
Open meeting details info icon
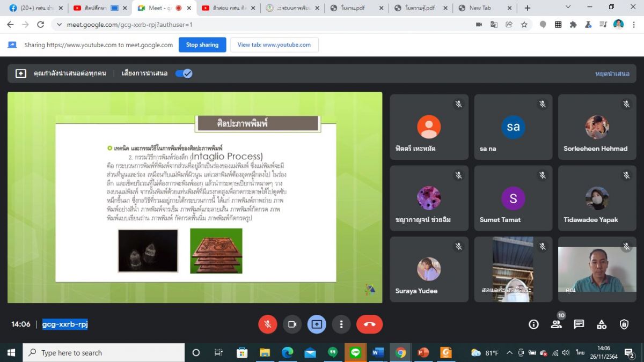coord(533,324)
